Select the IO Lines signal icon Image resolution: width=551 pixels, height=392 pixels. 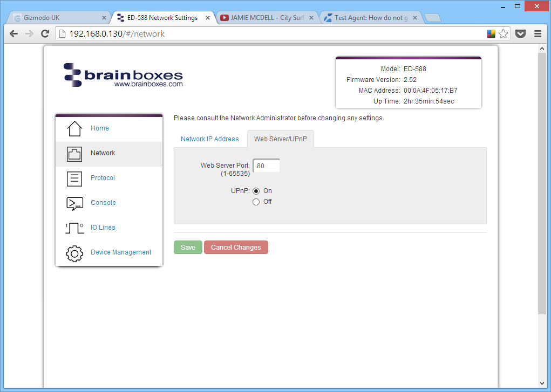(74, 228)
